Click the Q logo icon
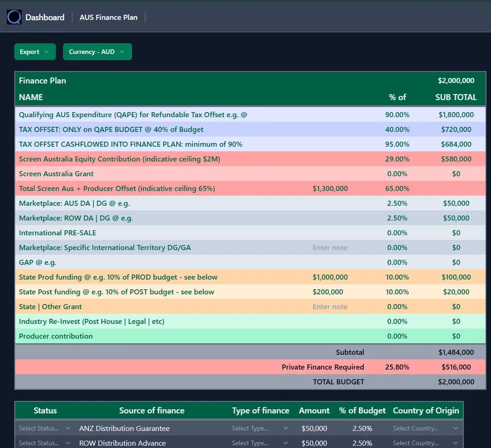The image size is (491, 448). (x=14, y=17)
